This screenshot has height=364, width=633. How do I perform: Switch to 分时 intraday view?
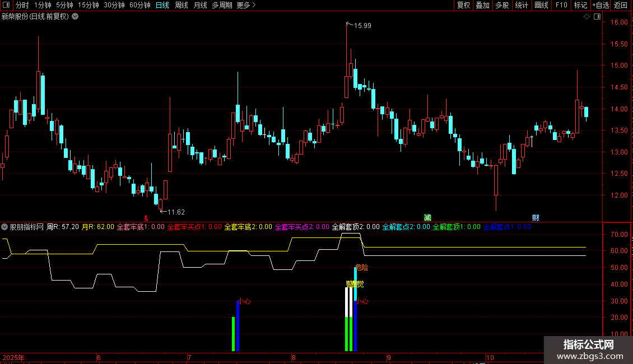pyautogui.click(x=22, y=5)
